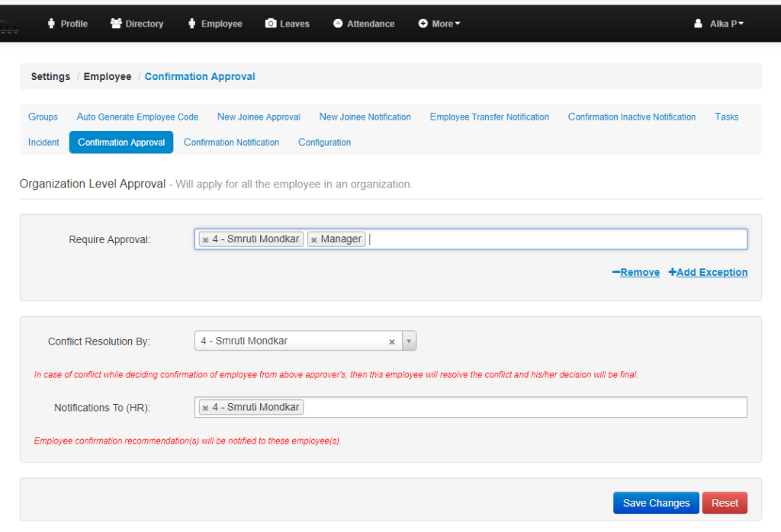Select the Employee icon in the top menu
Viewport: 781px width, 532px height.
pos(191,24)
